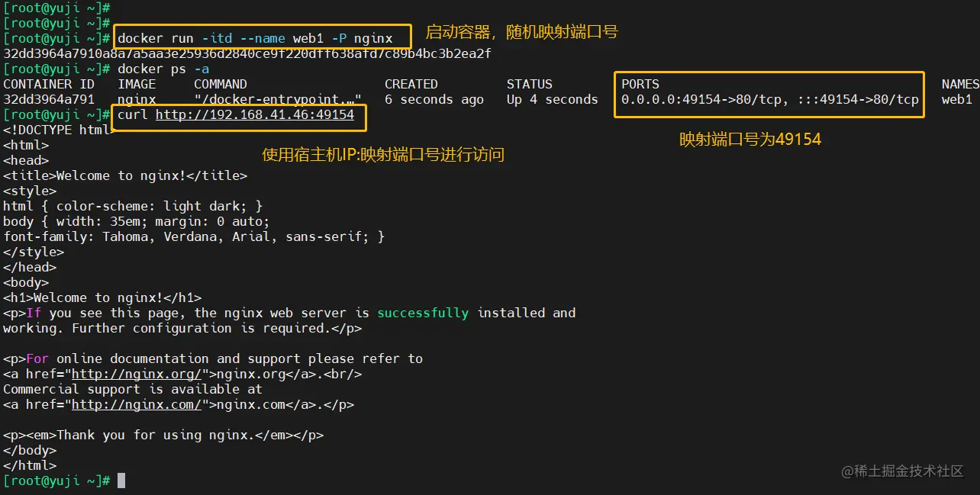Click the 'body { width: 35em; margin: 0 auto;' line

(x=137, y=221)
